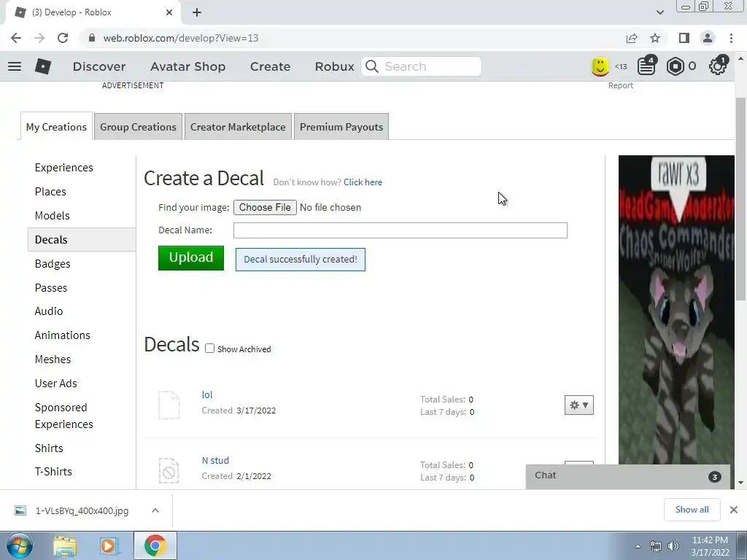The image size is (747, 560).
Task: Open Avatar Shop in the navbar
Action: coord(187,66)
